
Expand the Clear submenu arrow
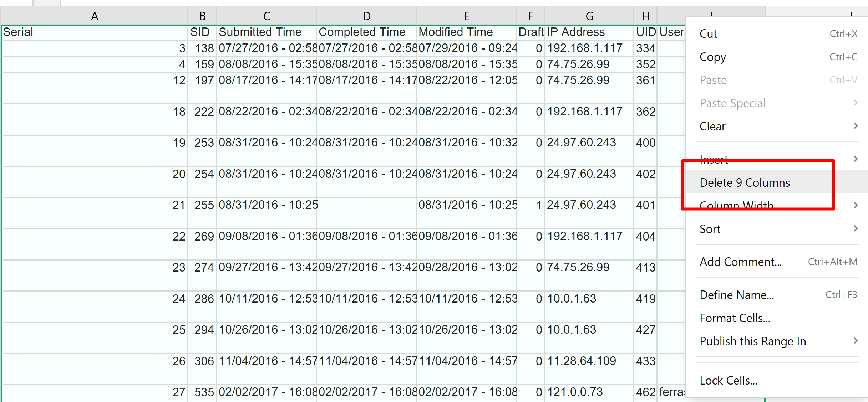pyautogui.click(x=856, y=126)
